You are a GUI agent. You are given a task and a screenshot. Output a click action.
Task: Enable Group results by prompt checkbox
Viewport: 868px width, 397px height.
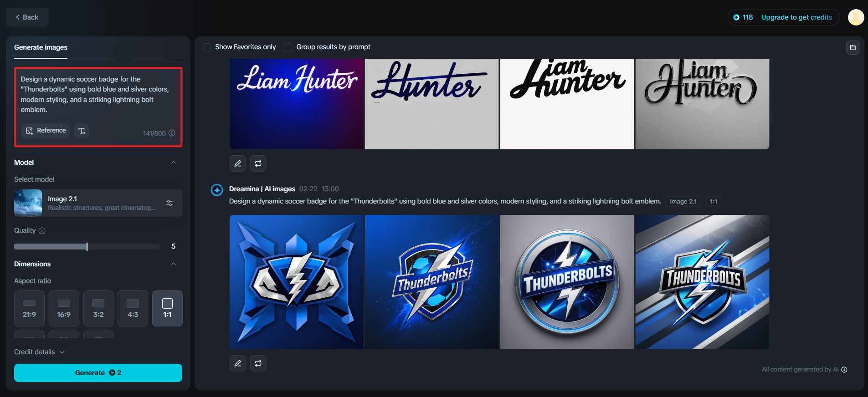pyautogui.click(x=288, y=47)
